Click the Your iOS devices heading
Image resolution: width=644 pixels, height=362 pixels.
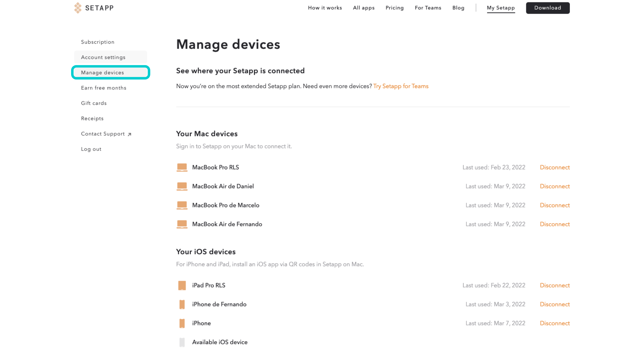click(x=206, y=252)
